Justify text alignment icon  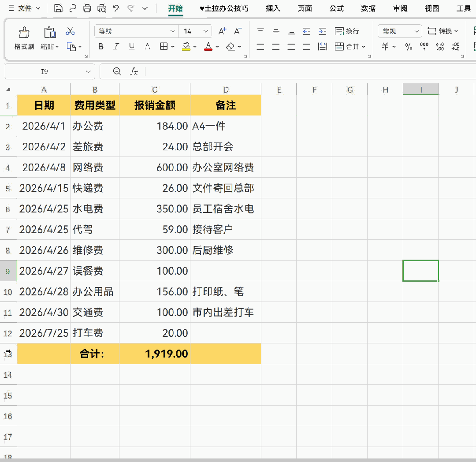click(x=307, y=47)
